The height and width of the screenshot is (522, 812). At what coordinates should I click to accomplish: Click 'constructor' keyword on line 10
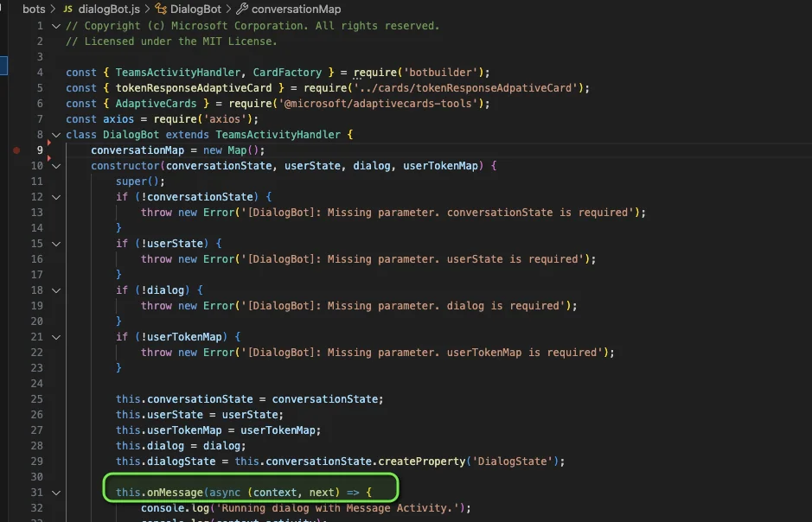[125, 166]
